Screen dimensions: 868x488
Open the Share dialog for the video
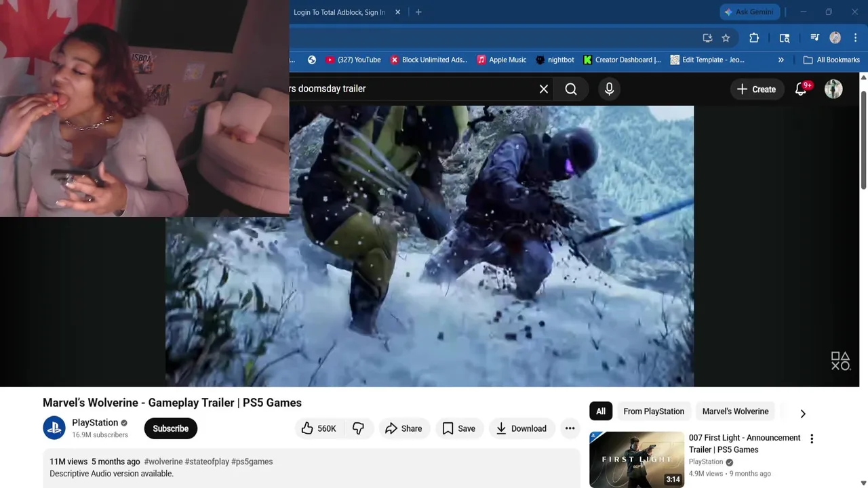pos(403,428)
